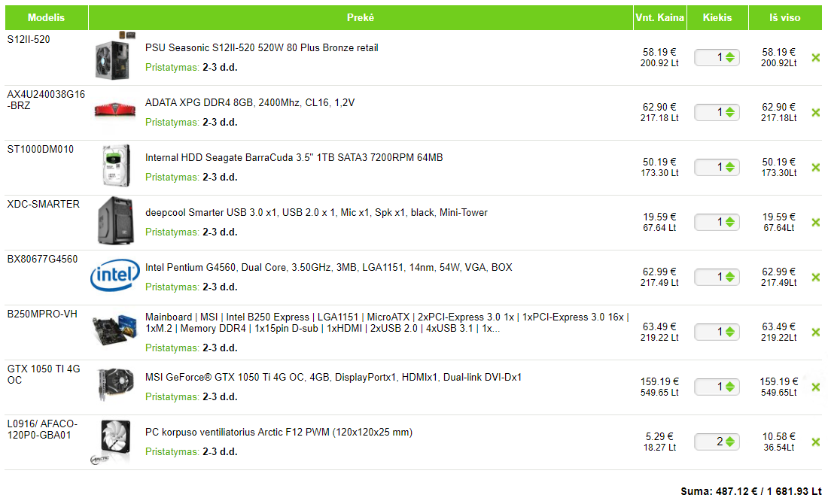The height and width of the screenshot is (504, 828).
Task: Delete the Arctic F12 PWM fan row
Action: coord(815,442)
